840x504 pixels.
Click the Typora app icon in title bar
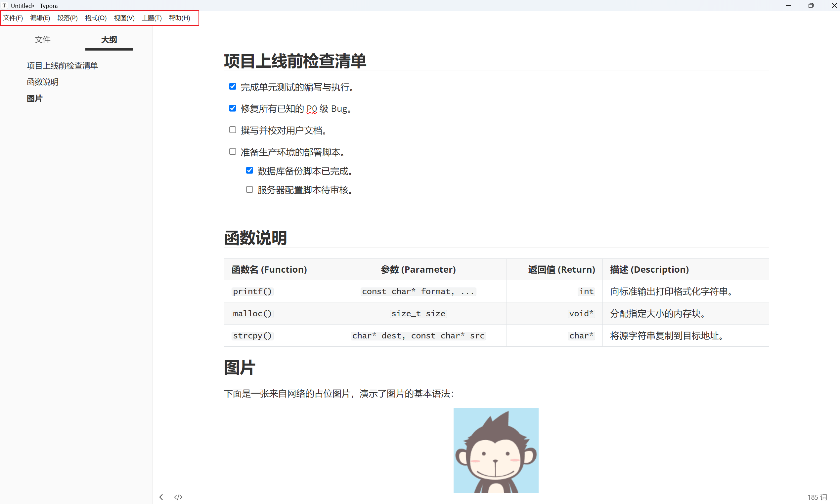4,5
